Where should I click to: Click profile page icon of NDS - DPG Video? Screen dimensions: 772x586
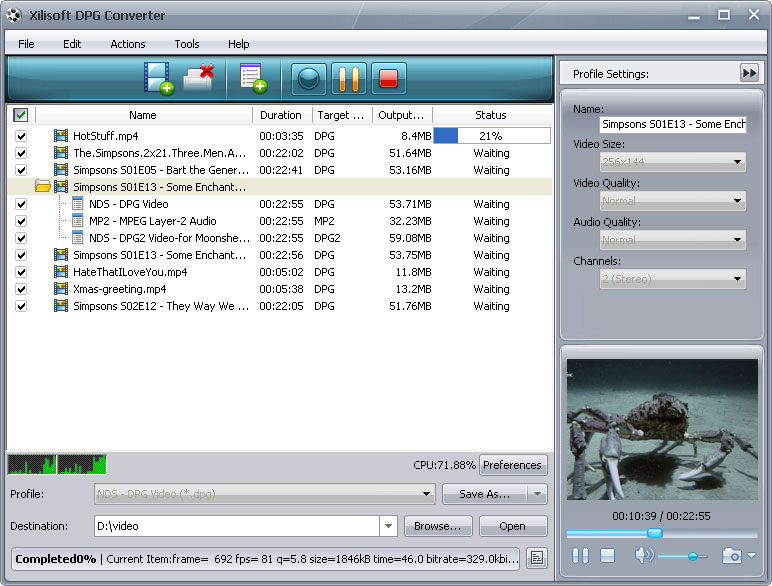pyautogui.click(x=77, y=203)
